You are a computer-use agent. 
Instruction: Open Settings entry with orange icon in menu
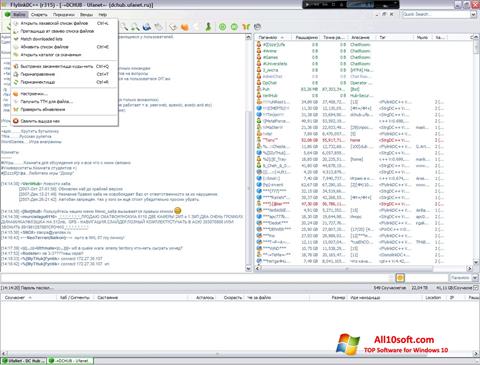click(64, 94)
